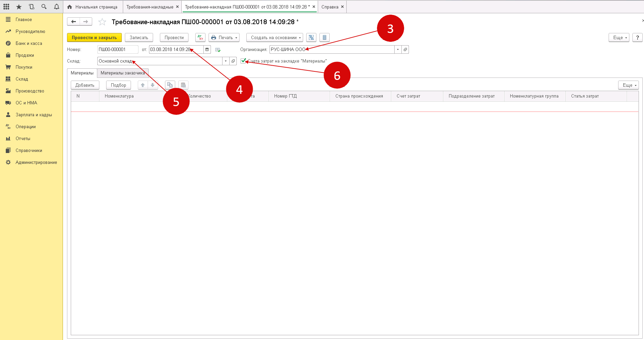Expand the Склад dropdown arrow
Screen dimensions: 644x340
(226, 61)
